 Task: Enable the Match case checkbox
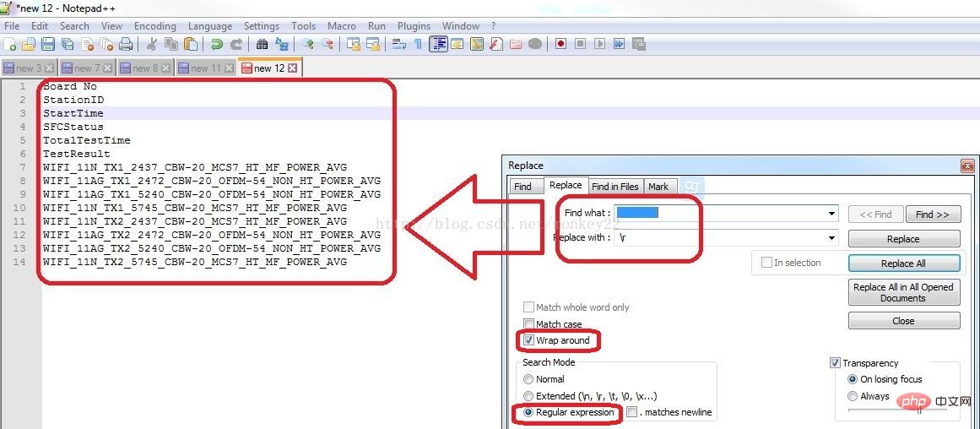click(528, 324)
